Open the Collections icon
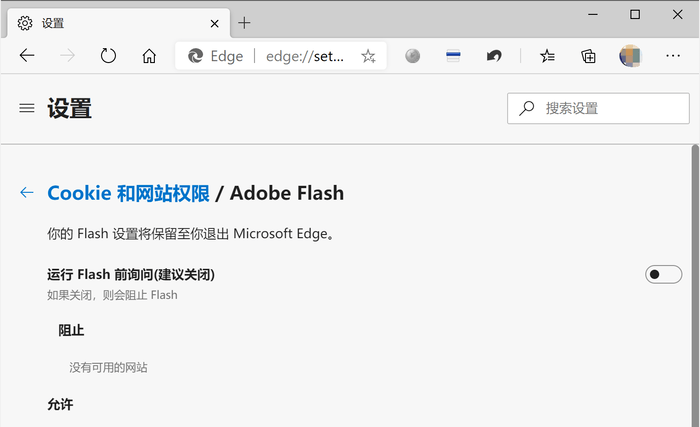The width and height of the screenshot is (700, 427). coord(588,56)
